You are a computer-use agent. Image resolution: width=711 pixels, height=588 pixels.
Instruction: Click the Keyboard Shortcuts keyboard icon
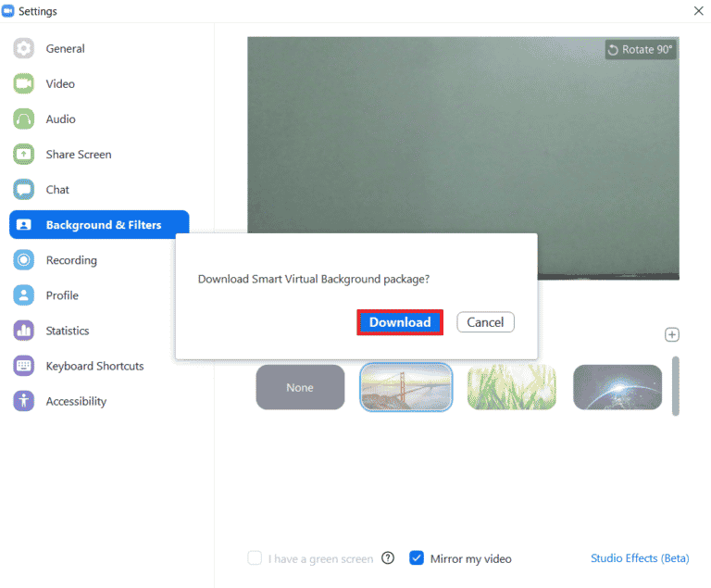[x=23, y=366]
